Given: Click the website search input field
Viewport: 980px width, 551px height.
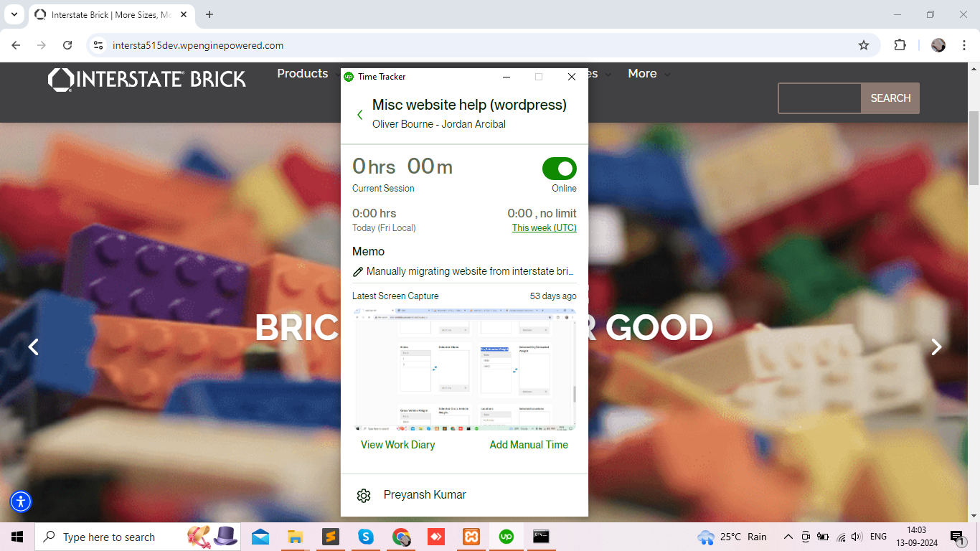Looking at the screenshot, I should (819, 98).
